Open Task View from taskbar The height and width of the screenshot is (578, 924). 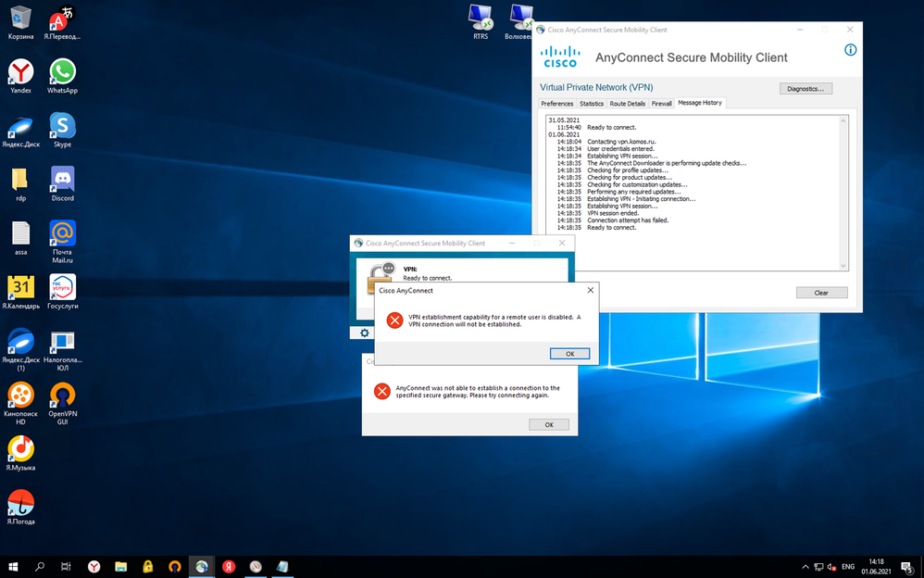66,567
